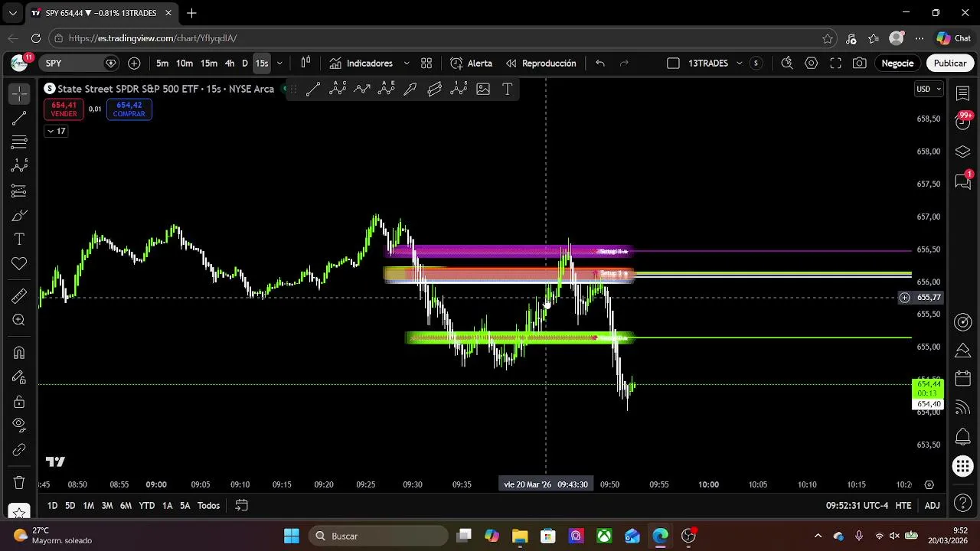
Task: Hide all drawings with the eye icon
Action: click(x=19, y=425)
